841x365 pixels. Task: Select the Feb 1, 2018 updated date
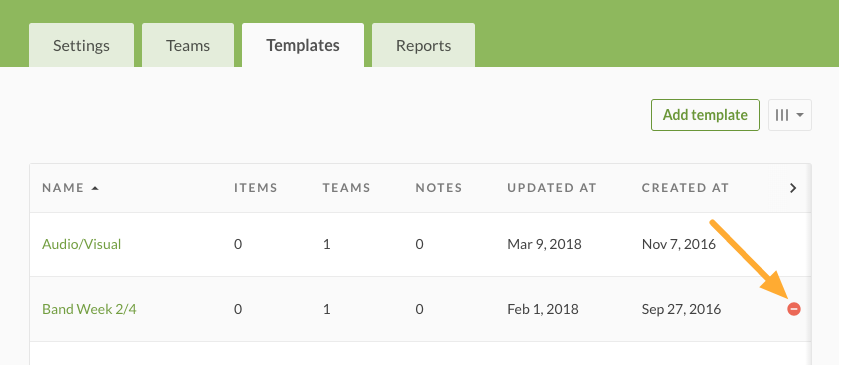tap(543, 309)
